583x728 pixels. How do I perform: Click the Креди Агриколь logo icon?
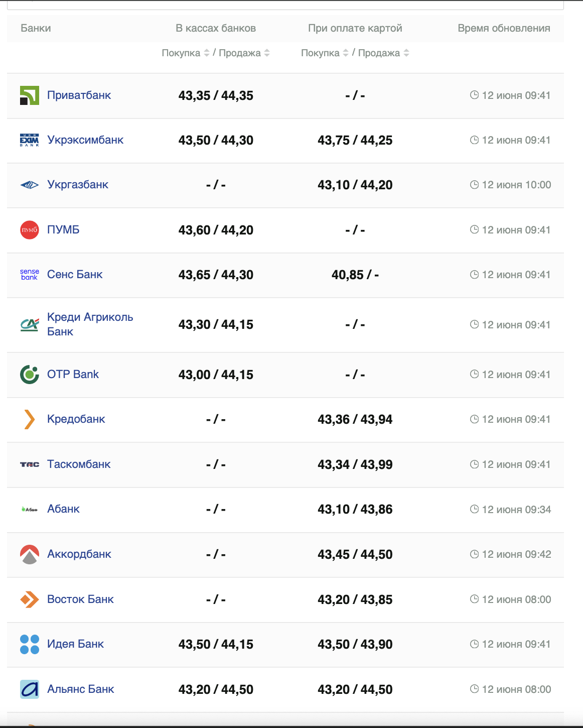point(29,325)
